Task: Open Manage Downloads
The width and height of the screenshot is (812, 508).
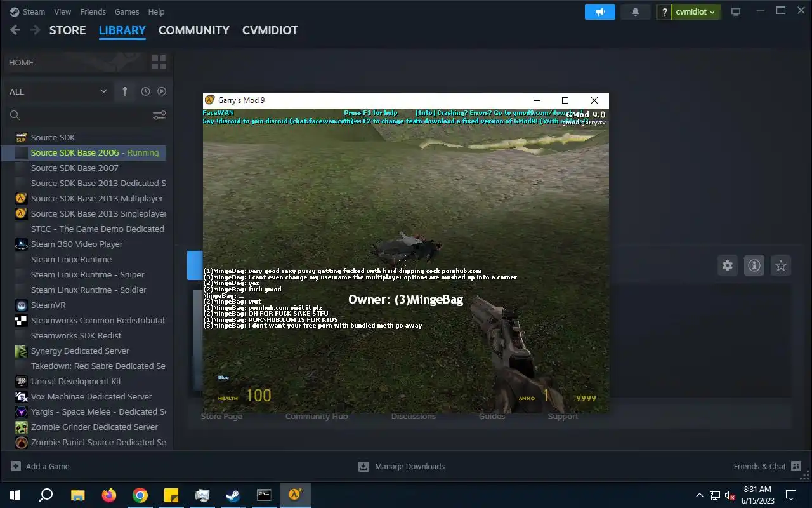Action: pyautogui.click(x=402, y=466)
